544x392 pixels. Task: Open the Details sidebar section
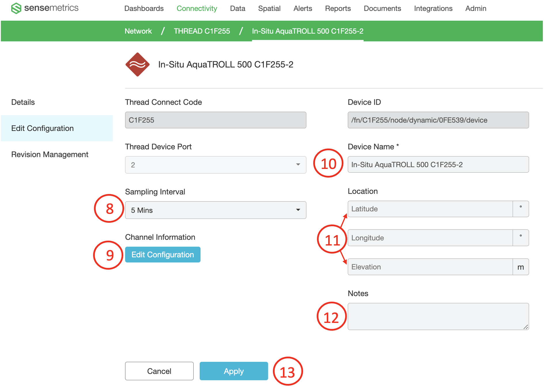tap(23, 102)
